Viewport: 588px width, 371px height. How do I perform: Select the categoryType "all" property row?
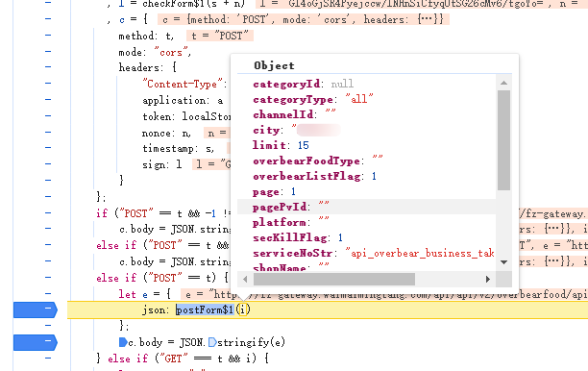click(313, 99)
